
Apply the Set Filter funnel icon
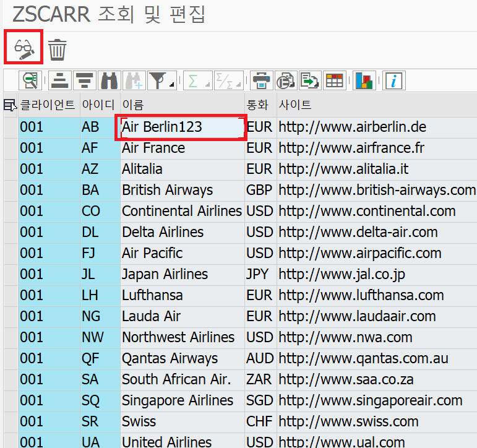click(x=158, y=80)
